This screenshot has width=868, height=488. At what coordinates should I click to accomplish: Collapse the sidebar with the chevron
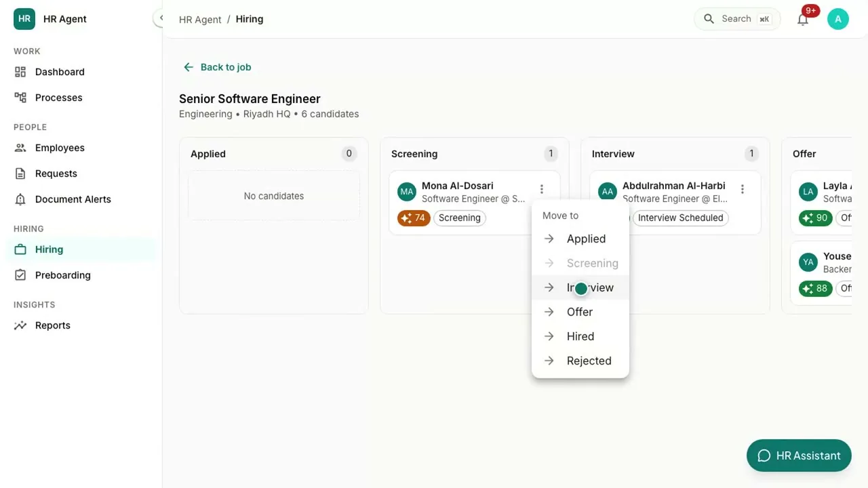pyautogui.click(x=160, y=18)
